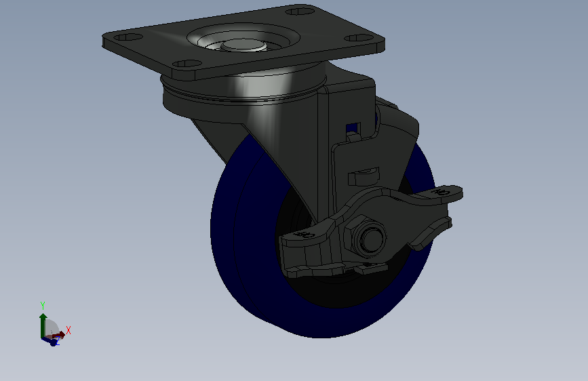Pick the hex axle nut on the wheel

[x=366, y=236]
